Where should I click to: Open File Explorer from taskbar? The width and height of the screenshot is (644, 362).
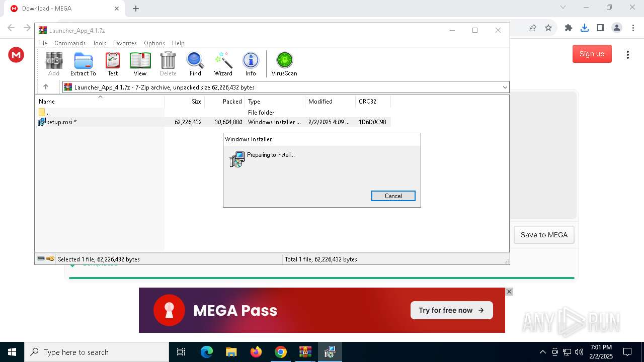[231, 352]
